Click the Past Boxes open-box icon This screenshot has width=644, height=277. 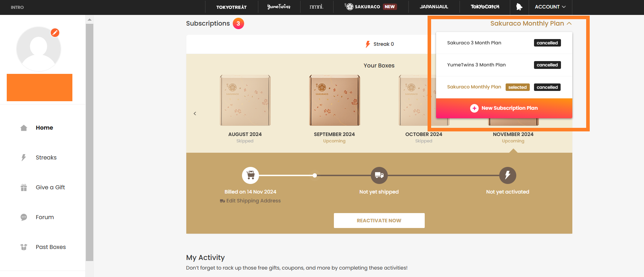coord(24,247)
